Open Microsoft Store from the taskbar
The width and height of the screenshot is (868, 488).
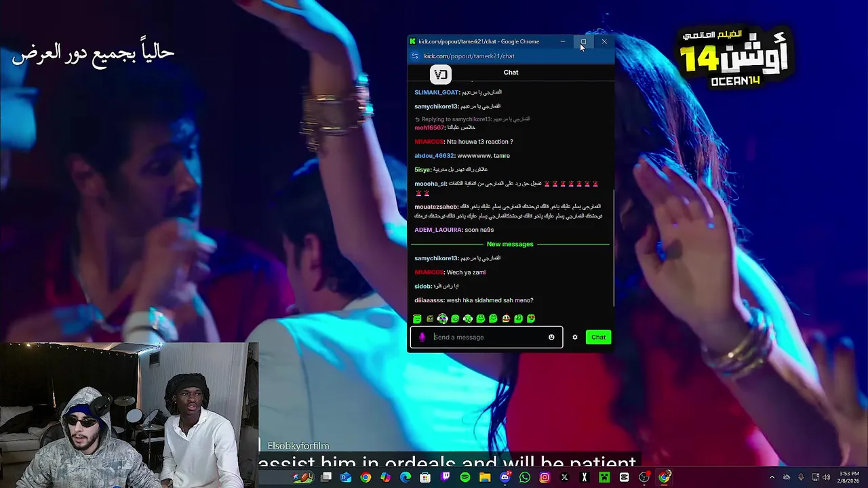point(425,478)
